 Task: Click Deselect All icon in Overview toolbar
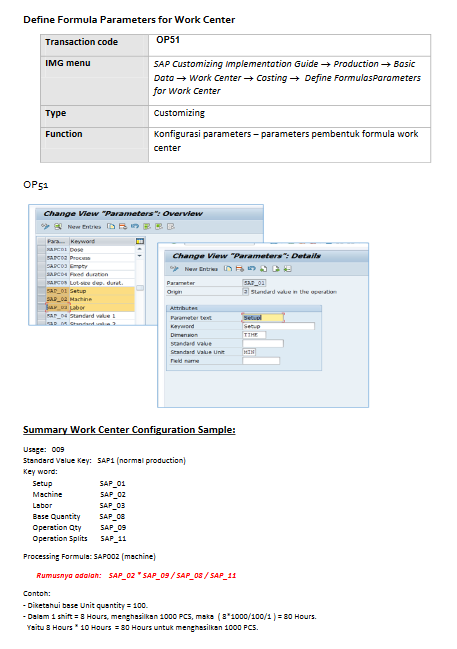(171, 226)
